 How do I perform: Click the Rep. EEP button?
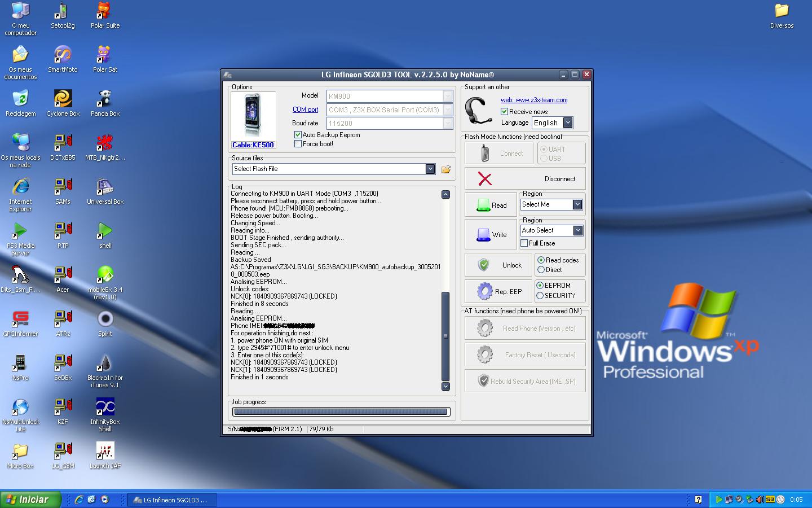(498, 291)
